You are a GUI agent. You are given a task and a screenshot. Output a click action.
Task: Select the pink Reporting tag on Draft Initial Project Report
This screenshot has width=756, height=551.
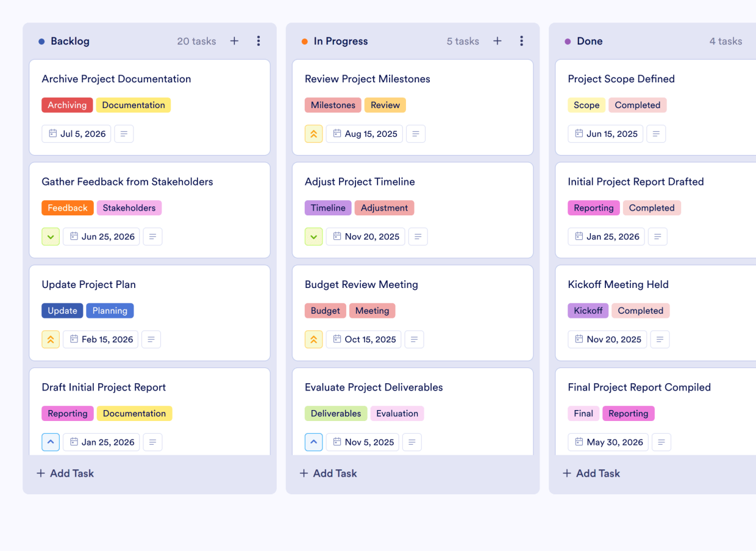click(67, 413)
